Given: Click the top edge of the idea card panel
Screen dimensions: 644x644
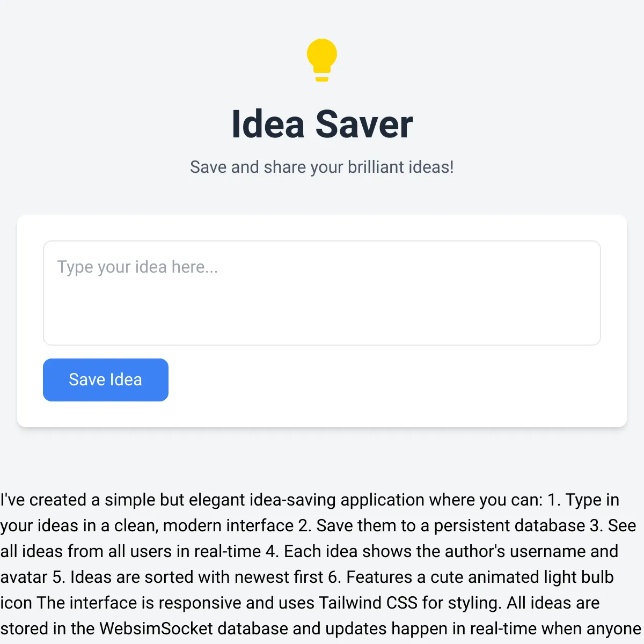Looking at the screenshot, I should pyautogui.click(x=322, y=215).
